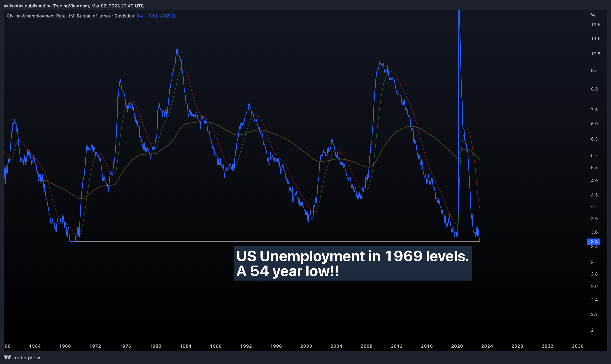Click the 'US Unemployment in 1969 levels' annotation

click(x=353, y=256)
